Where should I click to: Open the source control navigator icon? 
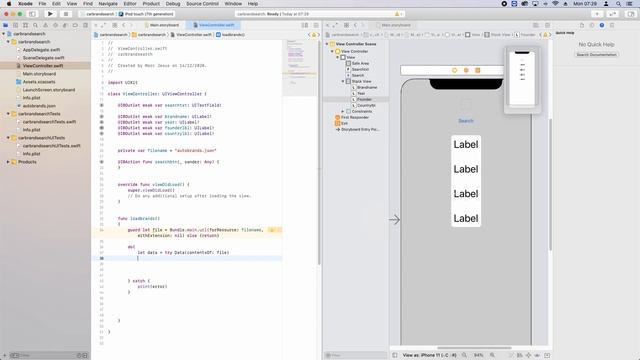point(16,25)
